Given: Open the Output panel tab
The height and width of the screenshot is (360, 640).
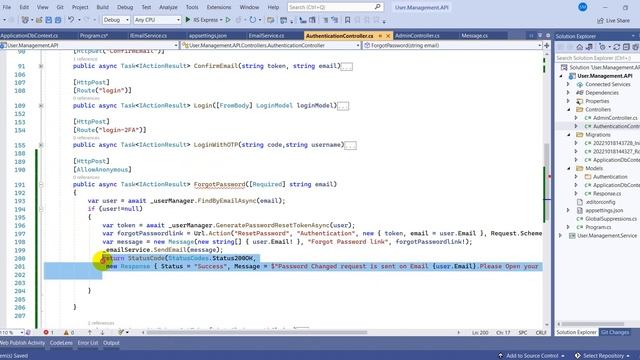Looking at the screenshot, I should (x=111, y=343).
